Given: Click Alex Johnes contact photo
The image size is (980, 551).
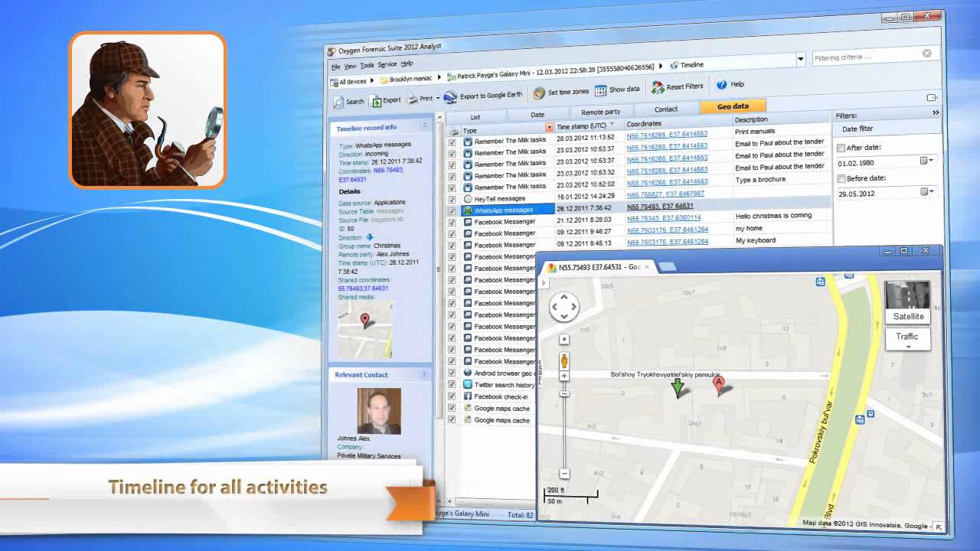Looking at the screenshot, I should [379, 410].
